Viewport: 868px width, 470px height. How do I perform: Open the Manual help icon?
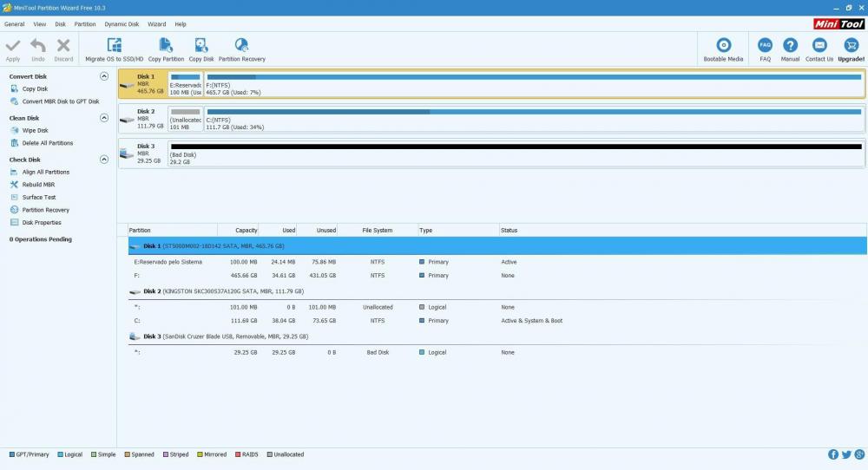pos(790,45)
